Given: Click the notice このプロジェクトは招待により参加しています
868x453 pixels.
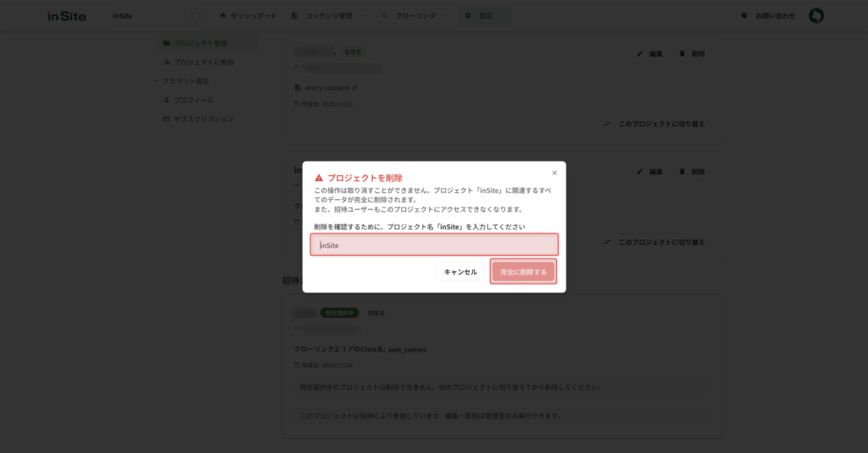Looking at the screenshot, I should pos(502,416).
